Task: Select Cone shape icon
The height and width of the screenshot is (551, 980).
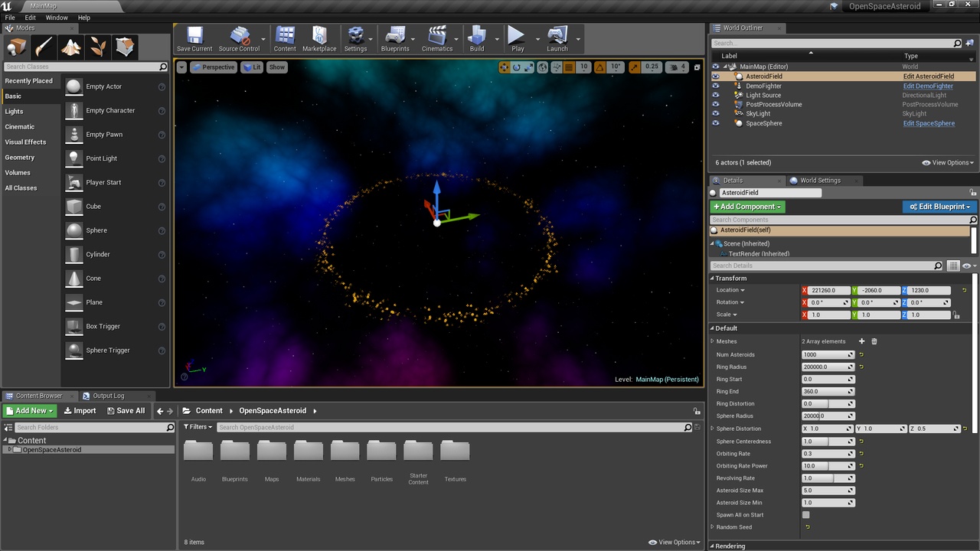Action: 73,279
